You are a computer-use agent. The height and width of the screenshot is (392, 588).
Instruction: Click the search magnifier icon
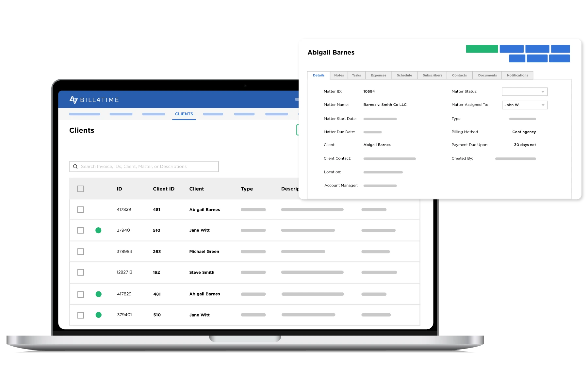tap(75, 167)
